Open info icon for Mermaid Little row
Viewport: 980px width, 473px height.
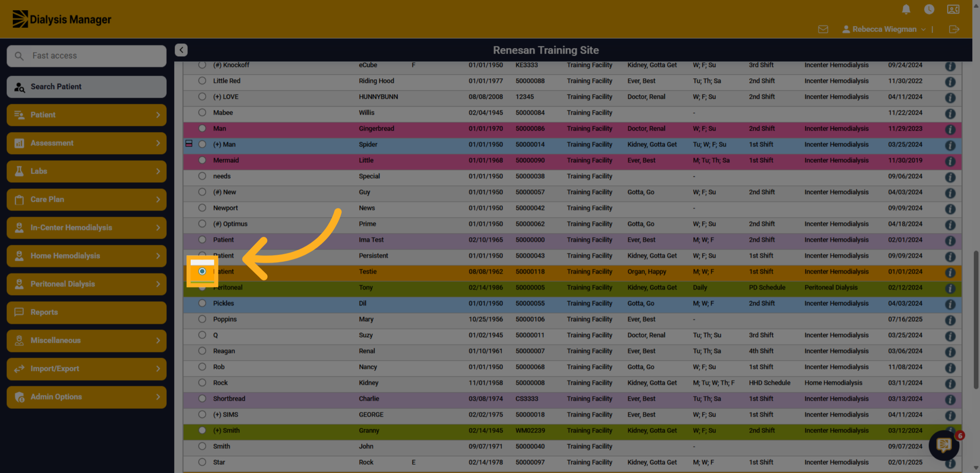click(950, 161)
